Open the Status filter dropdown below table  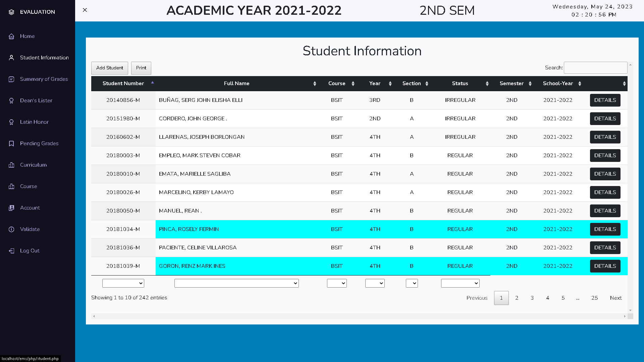(x=460, y=283)
